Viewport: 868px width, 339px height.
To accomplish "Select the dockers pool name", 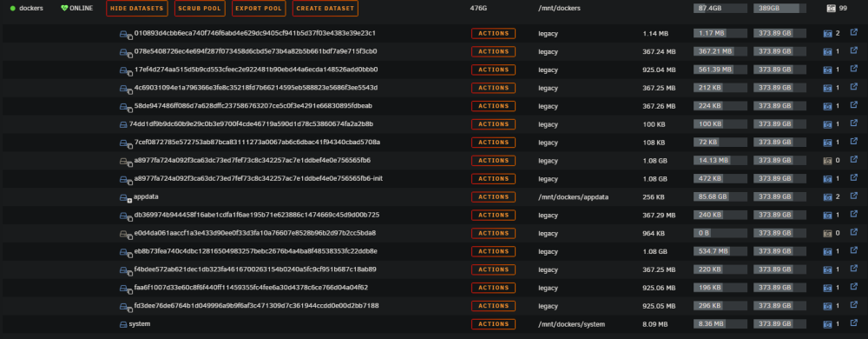I will (31, 9).
